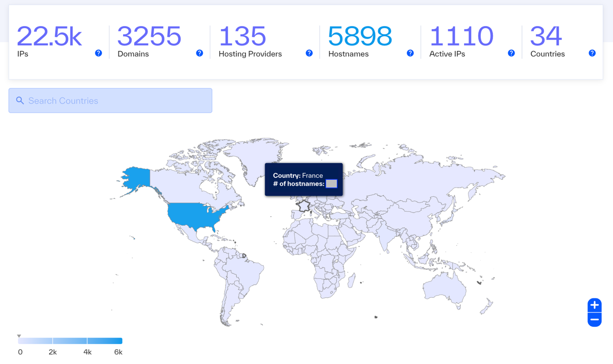Select the 22.5k IPs statistic
Screen dimensions: 613x364
(x=49, y=42)
